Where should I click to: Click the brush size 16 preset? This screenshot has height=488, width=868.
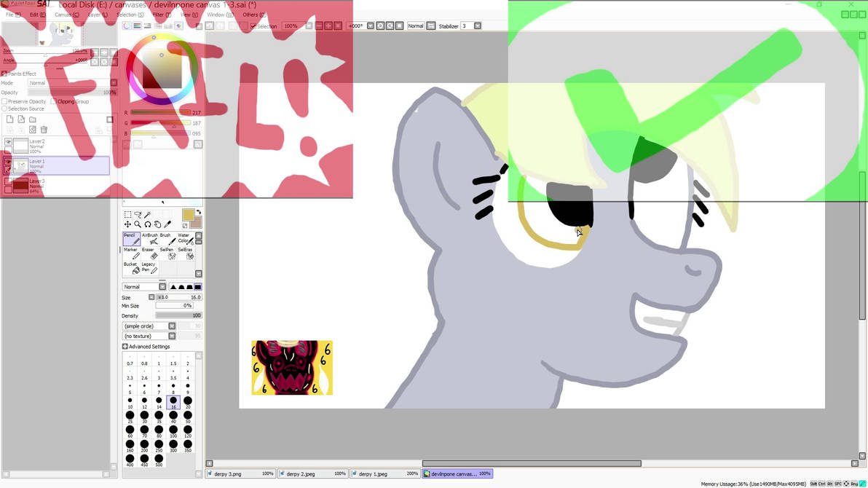click(173, 401)
